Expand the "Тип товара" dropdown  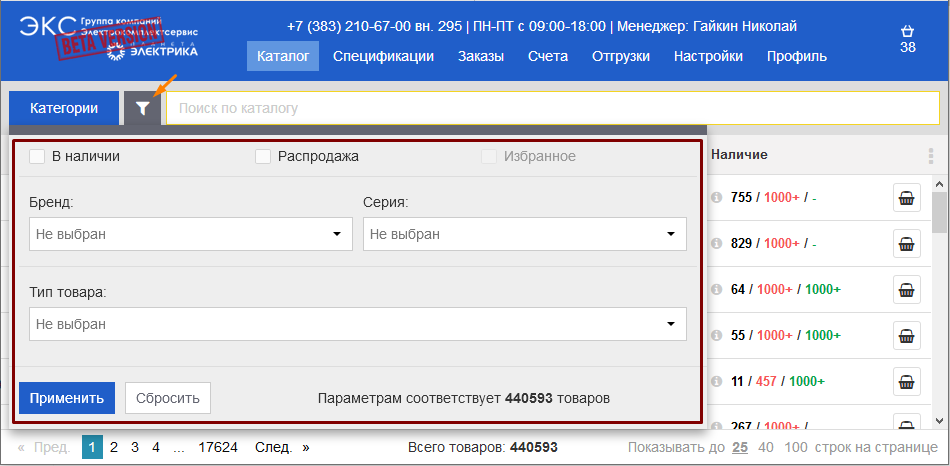(357, 324)
